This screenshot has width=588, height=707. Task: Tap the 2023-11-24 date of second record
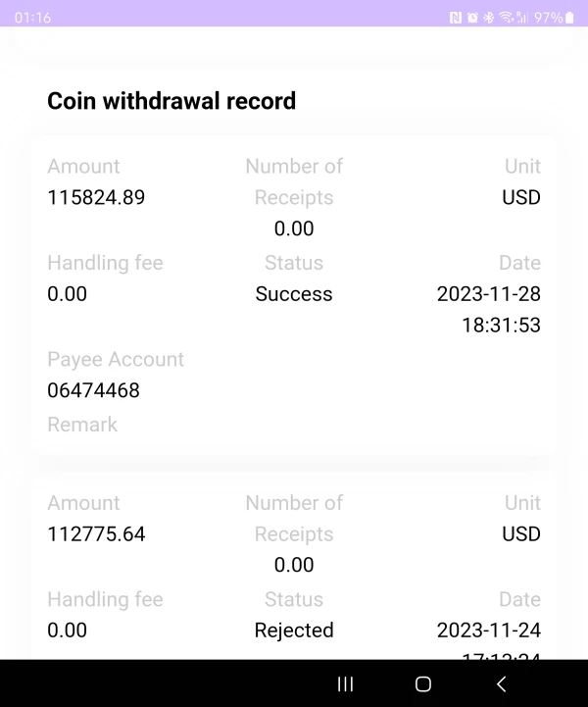point(488,631)
